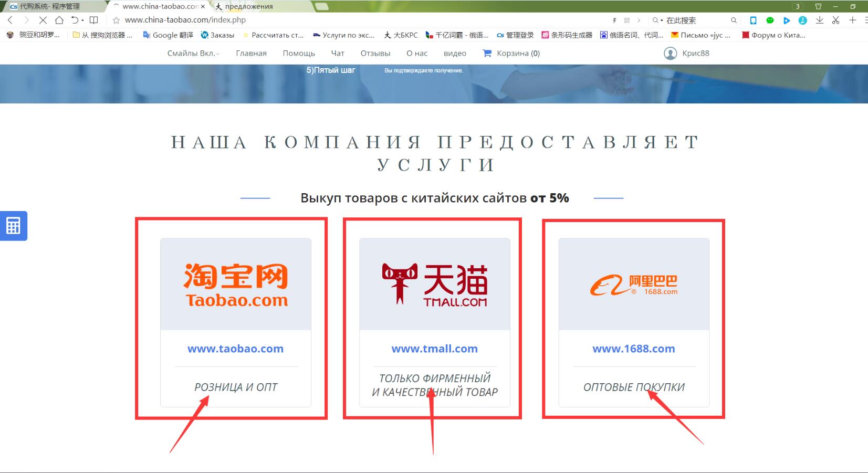Open the Главная menu item
Image resolution: width=868 pixels, height=473 pixels.
pos(251,53)
